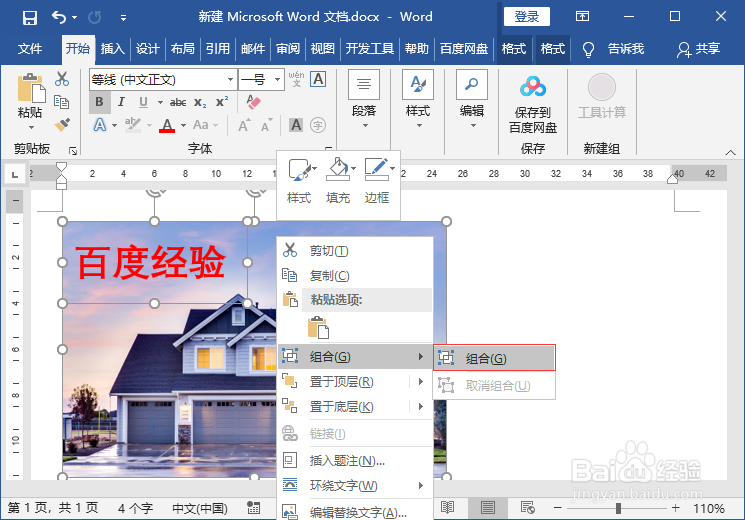Click the Copy icon in the clipboard group
Screen dimensions: 745x520
(x=62, y=102)
